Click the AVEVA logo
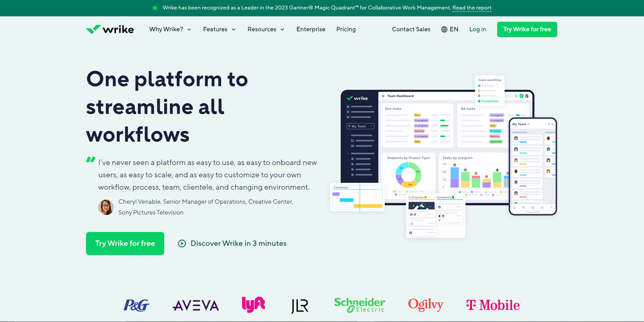This screenshot has width=644, height=322. point(196,306)
